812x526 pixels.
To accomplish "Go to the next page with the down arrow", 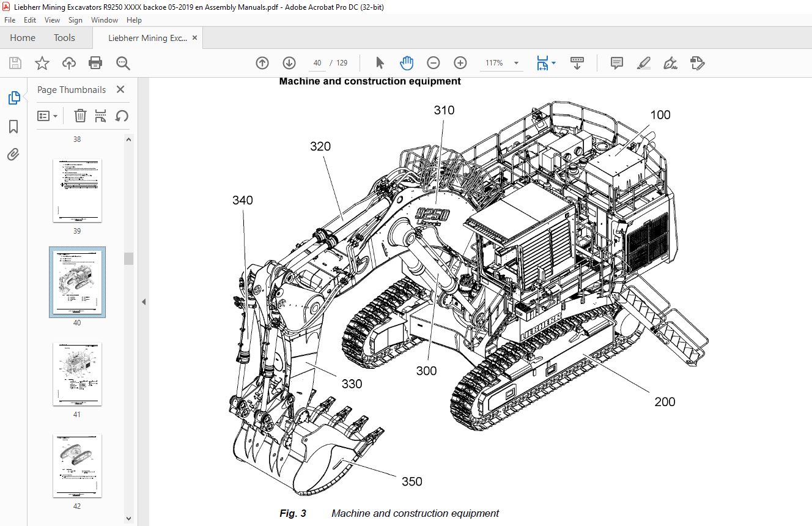I will pos(289,63).
